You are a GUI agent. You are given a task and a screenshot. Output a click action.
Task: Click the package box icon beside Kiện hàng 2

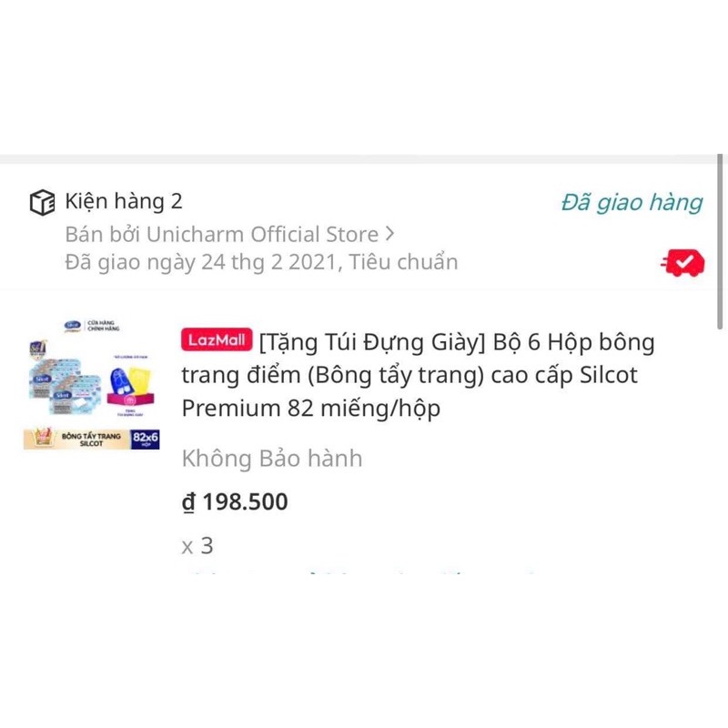pos(42,202)
